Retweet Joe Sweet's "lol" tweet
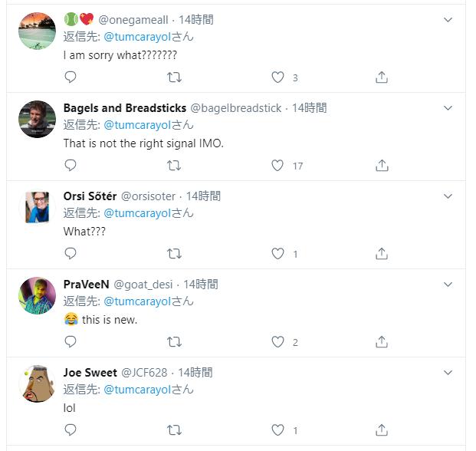Viewport: 476px width, 451px height. click(x=174, y=430)
